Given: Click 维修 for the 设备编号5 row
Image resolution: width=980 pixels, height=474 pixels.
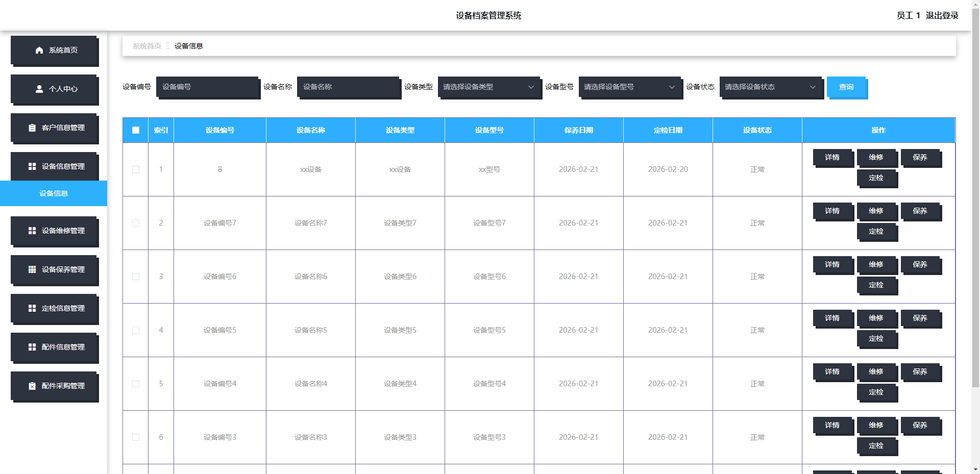Looking at the screenshot, I should tap(876, 318).
